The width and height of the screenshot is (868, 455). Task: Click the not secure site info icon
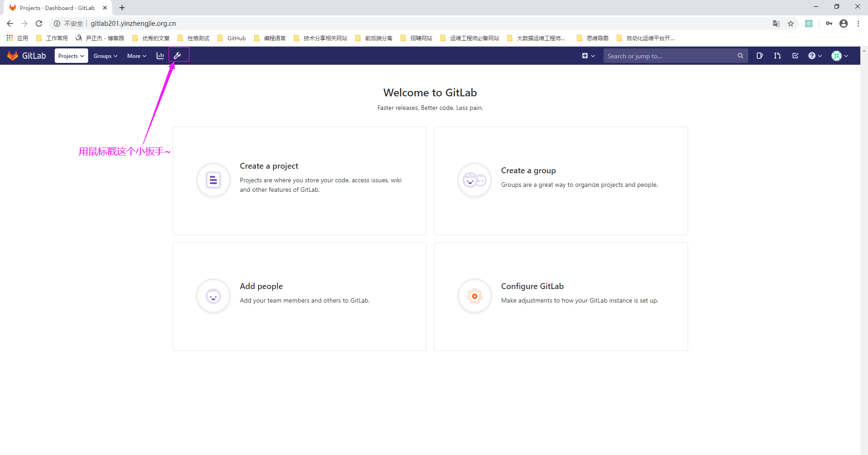point(57,24)
